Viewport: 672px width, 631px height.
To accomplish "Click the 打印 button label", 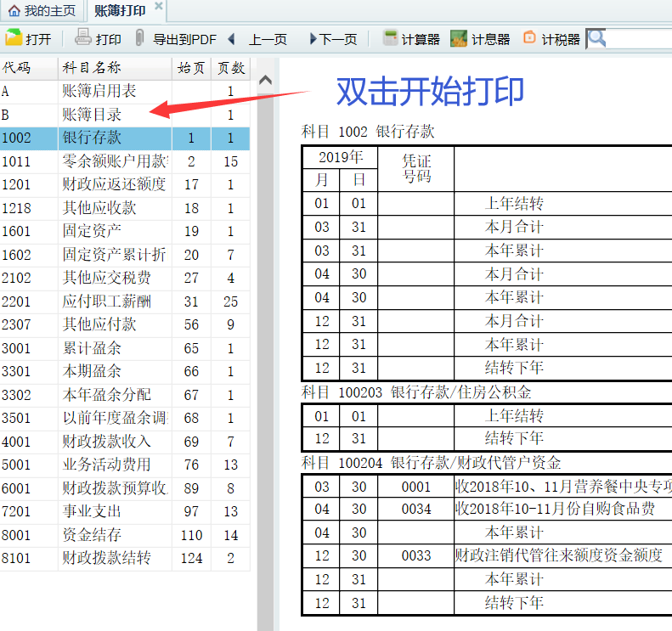I will point(108,39).
